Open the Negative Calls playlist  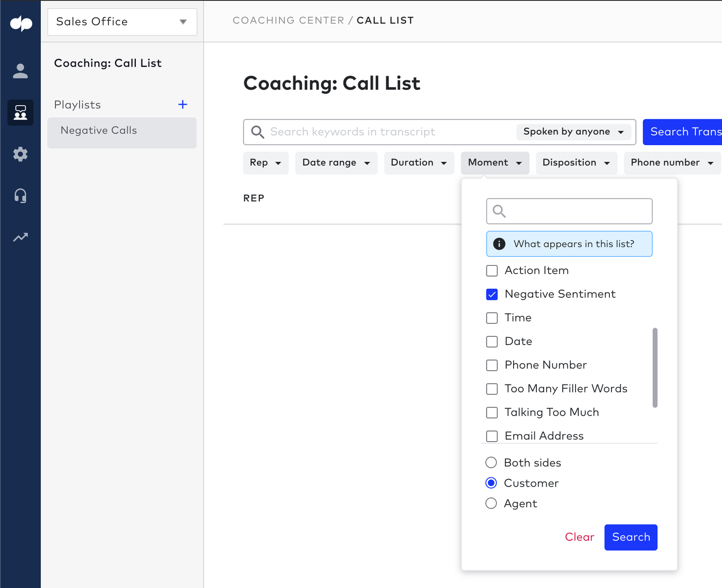click(122, 133)
